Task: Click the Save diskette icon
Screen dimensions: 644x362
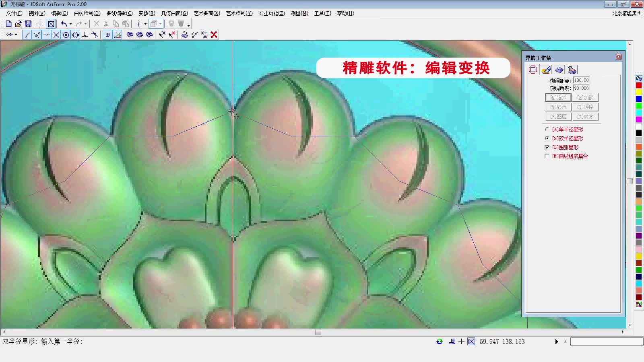Action: [x=28, y=23]
